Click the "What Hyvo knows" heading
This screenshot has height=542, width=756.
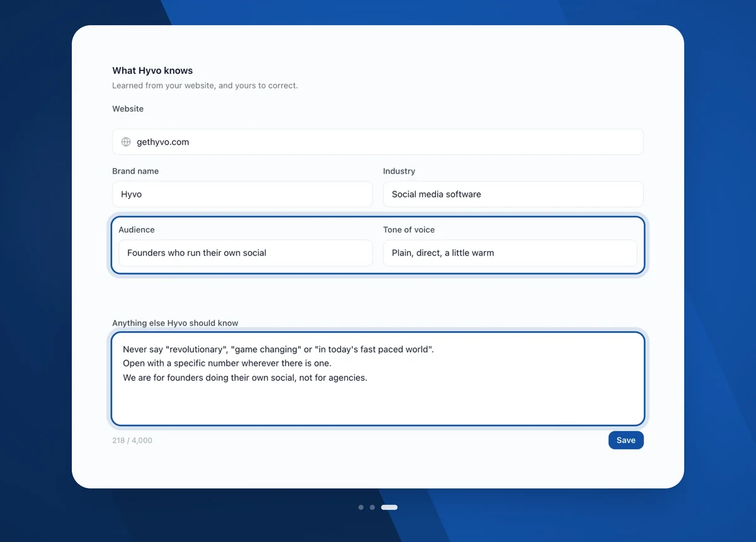(152, 71)
